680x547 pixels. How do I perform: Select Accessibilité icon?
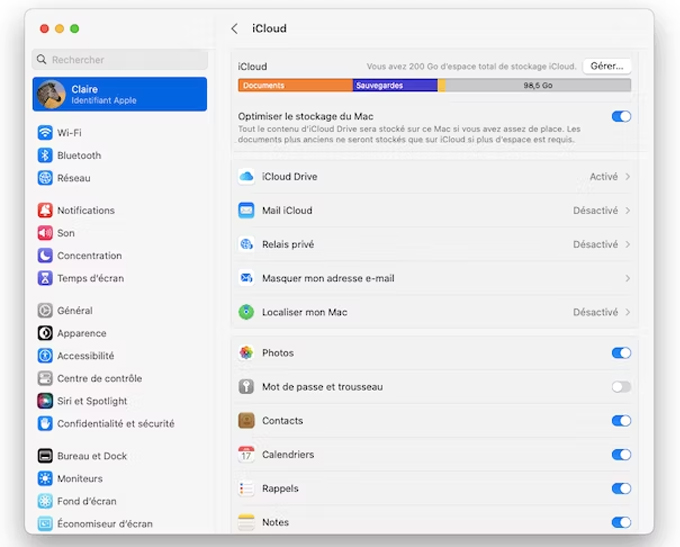(x=45, y=356)
